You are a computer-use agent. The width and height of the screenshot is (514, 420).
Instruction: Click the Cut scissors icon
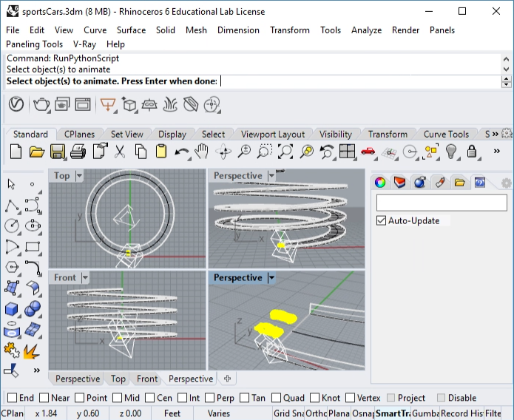click(x=120, y=152)
